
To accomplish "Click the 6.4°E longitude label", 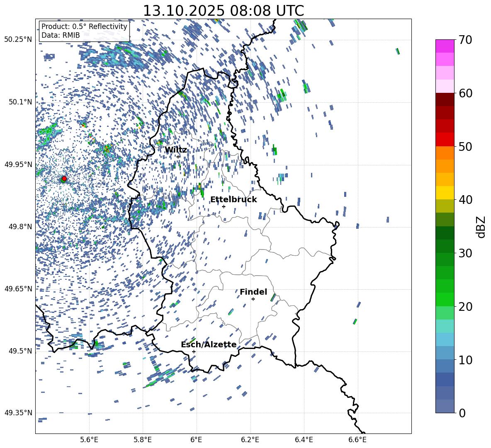I will click(304, 440).
